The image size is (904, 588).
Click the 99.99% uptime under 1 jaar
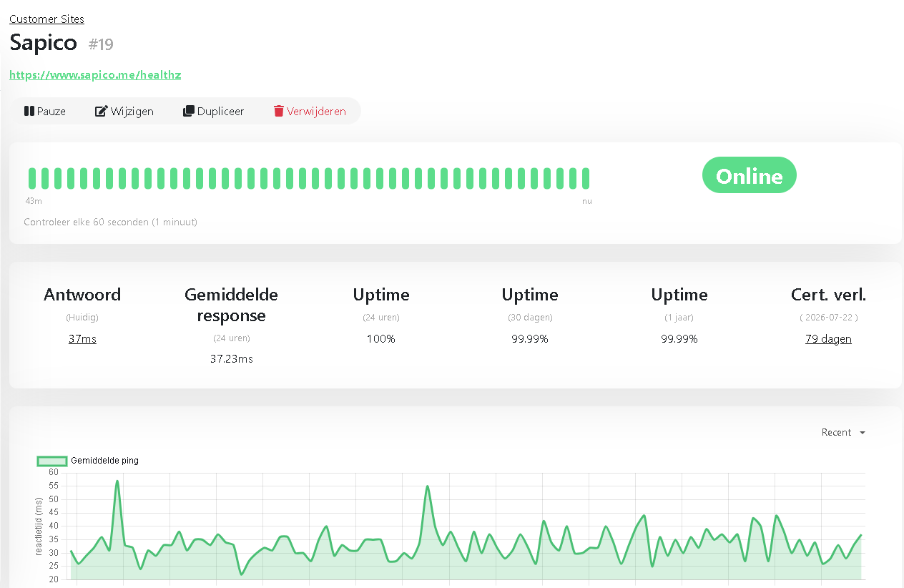pyautogui.click(x=679, y=338)
